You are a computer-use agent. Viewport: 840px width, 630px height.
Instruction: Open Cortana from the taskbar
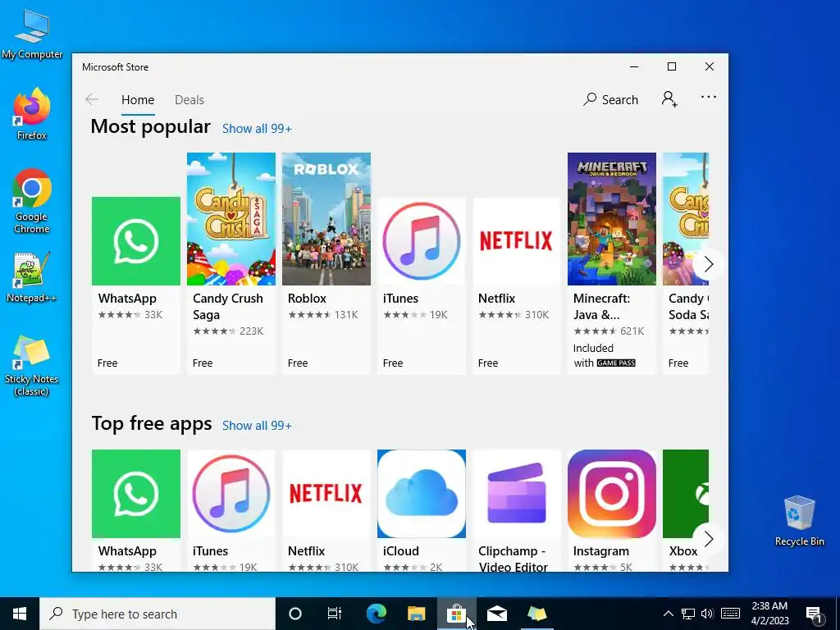click(295, 614)
